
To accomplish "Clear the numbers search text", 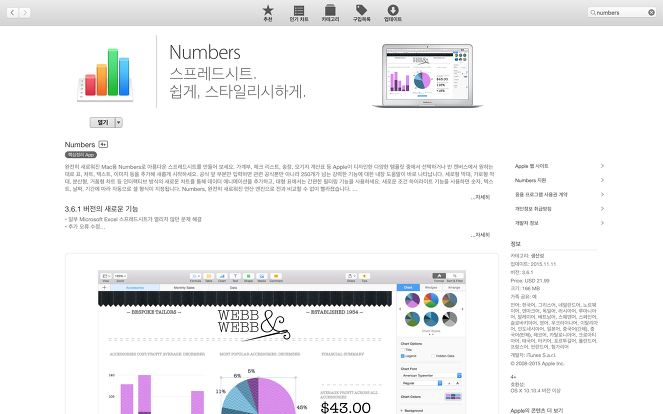I will pyautogui.click(x=651, y=13).
